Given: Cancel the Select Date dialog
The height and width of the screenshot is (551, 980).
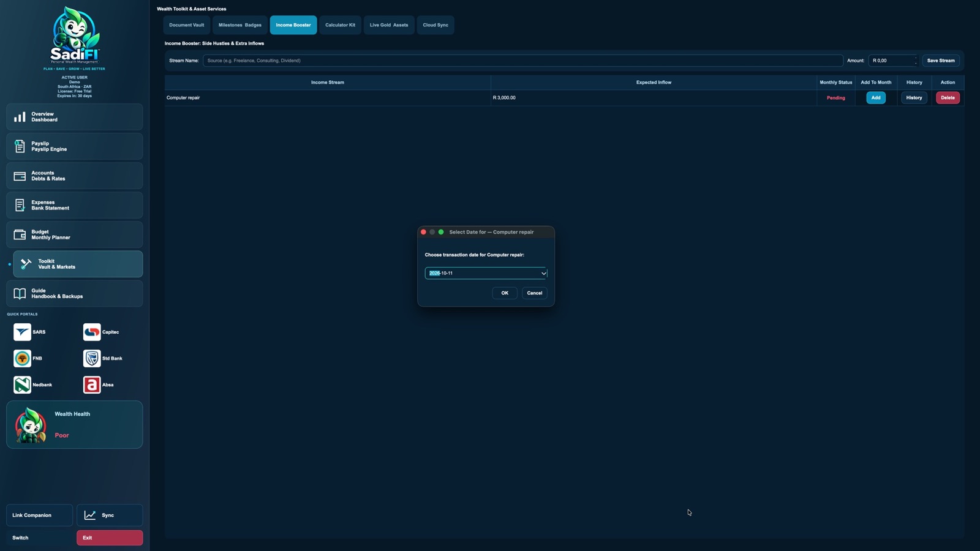Looking at the screenshot, I should tap(535, 293).
